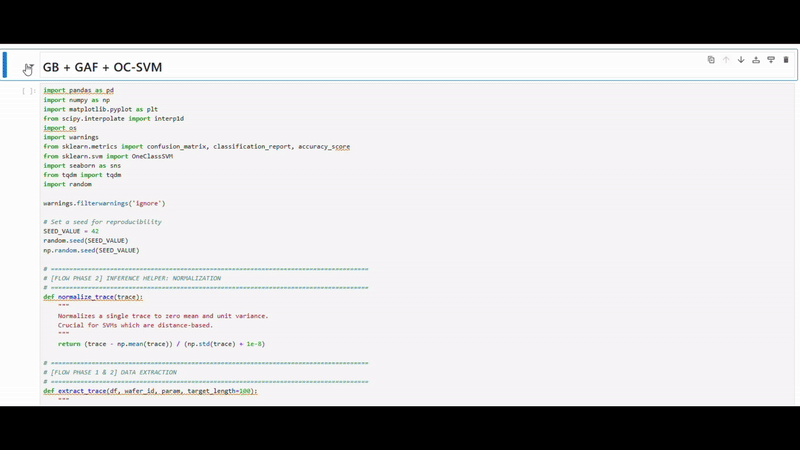The image size is (800, 450).
Task: Click the warnings.filterwarnings('ignore') line
Action: [x=104, y=203]
